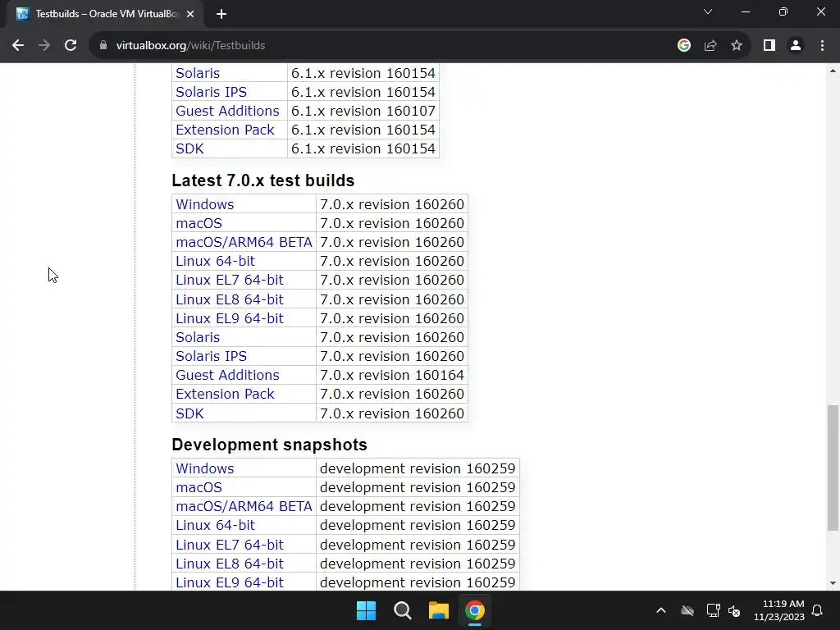
Task: Click the '6.1.x revision 160107' cell
Action: (363, 111)
